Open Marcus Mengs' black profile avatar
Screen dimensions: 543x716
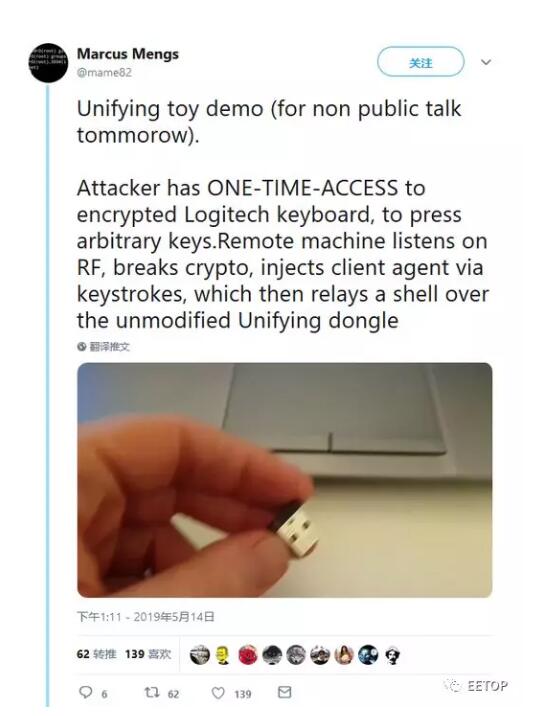point(48,63)
